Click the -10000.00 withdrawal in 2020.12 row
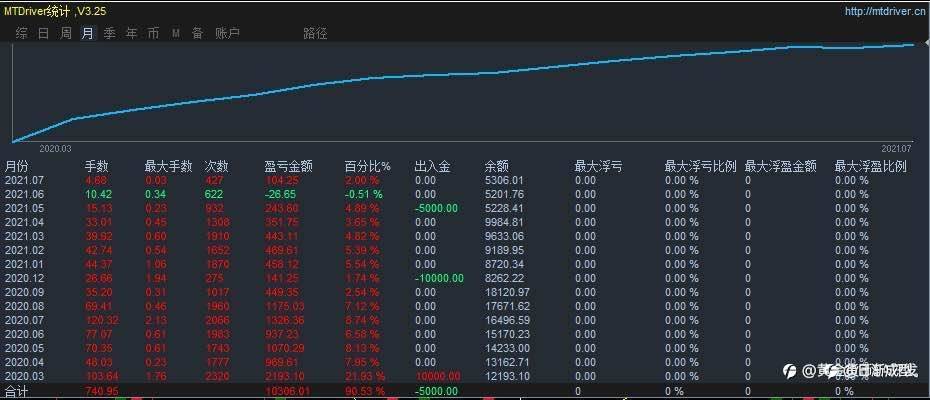The image size is (930, 400). pos(439,278)
